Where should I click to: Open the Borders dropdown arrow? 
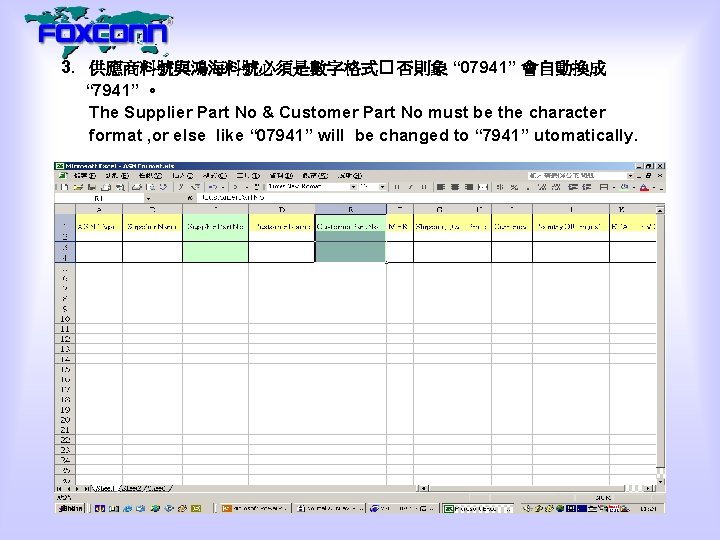[x=614, y=187]
